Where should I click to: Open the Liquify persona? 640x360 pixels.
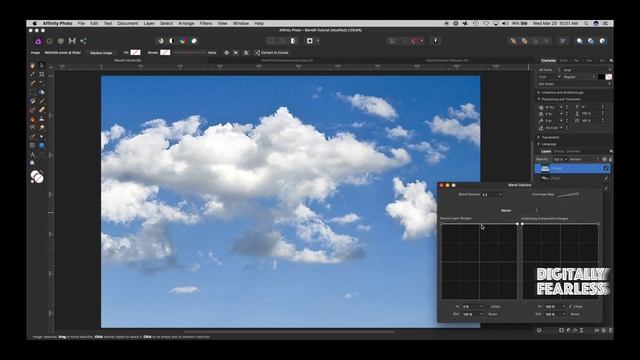49,41
